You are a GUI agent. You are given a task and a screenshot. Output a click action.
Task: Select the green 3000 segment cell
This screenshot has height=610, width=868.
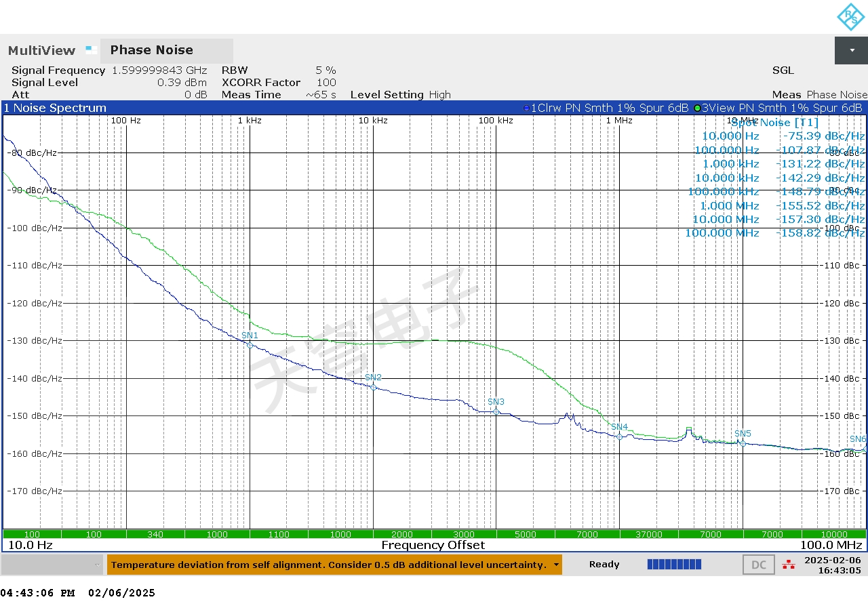[x=465, y=534]
